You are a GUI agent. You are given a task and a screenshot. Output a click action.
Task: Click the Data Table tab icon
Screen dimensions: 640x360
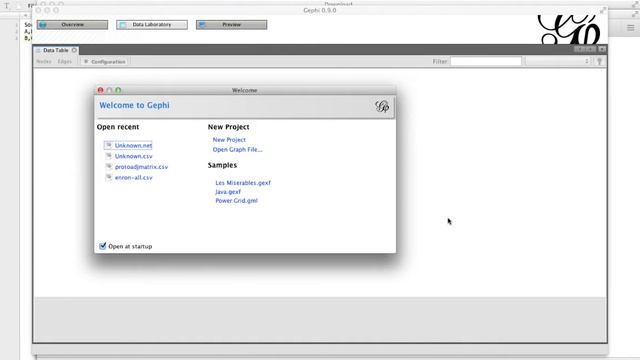tap(38, 50)
